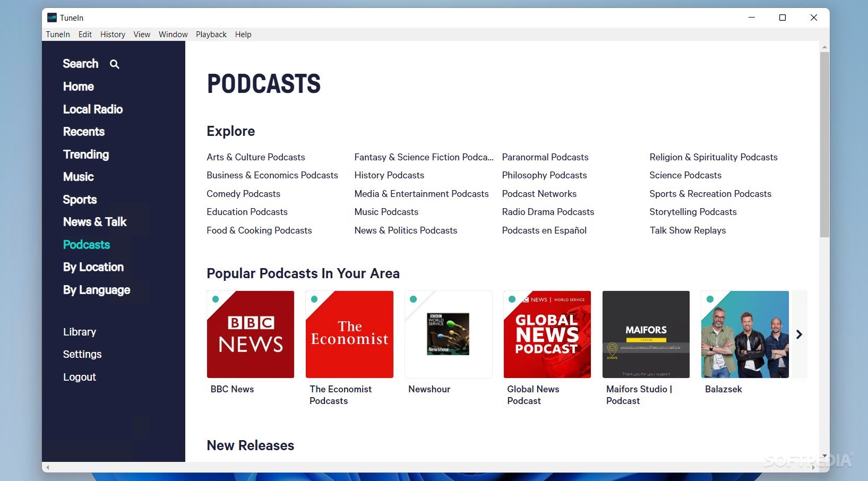The image size is (868, 481).
Task: Open the Edit menu
Action: [x=85, y=35]
